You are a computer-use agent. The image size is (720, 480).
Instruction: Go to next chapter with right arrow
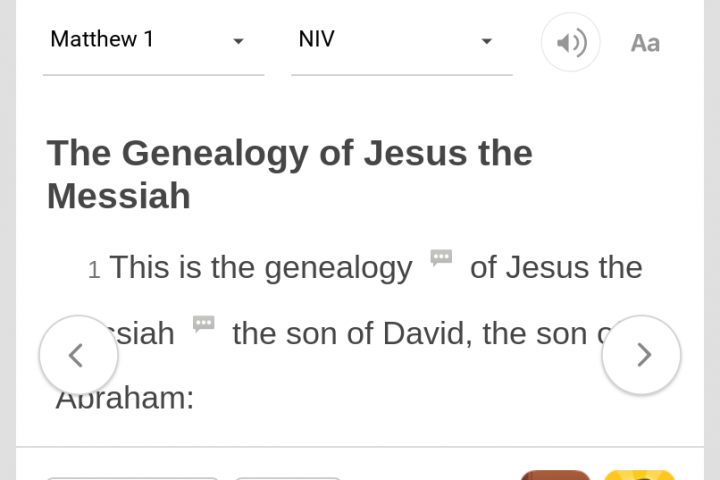coord(642,354)
